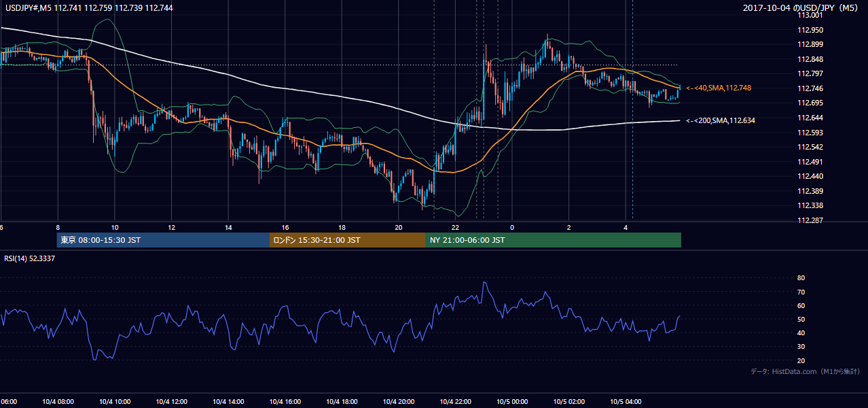Screen dimensions: 868x408
Task: Select the NY 21:00-06:00 JST session bar
Action: tap(553, 240)
